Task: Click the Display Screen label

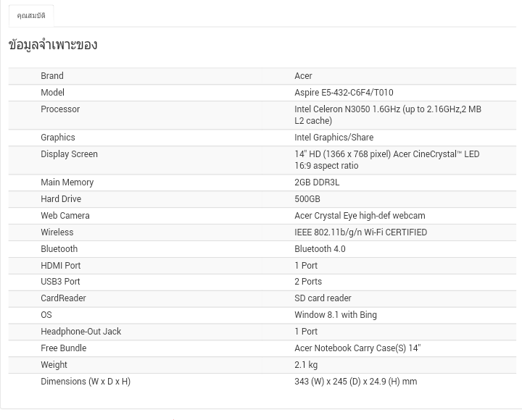Action: tap(70, 154)
